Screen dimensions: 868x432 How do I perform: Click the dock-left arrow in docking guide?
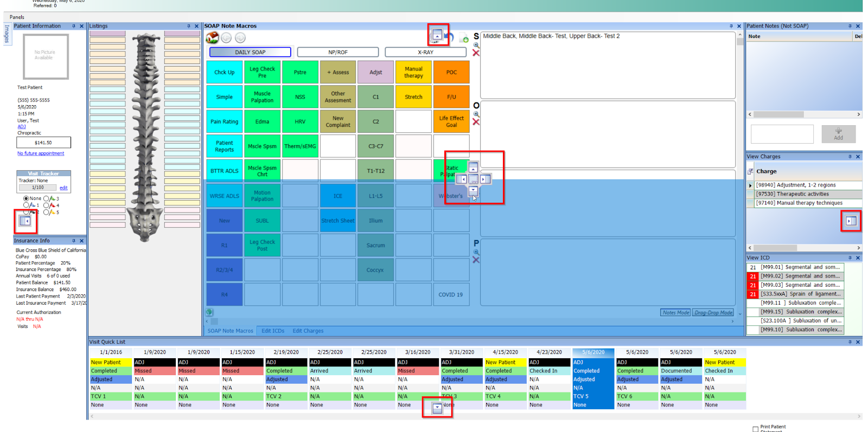click(462, 179)
